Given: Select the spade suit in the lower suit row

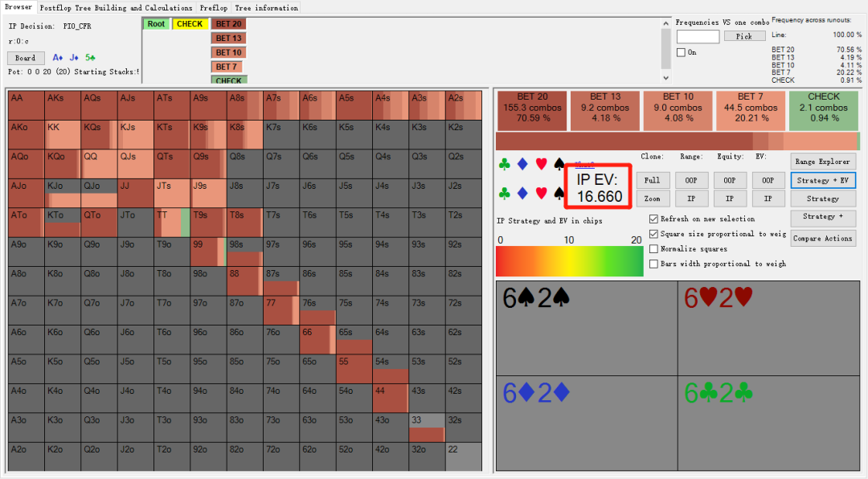Looking at the screenshot, I should click(559, 193).
